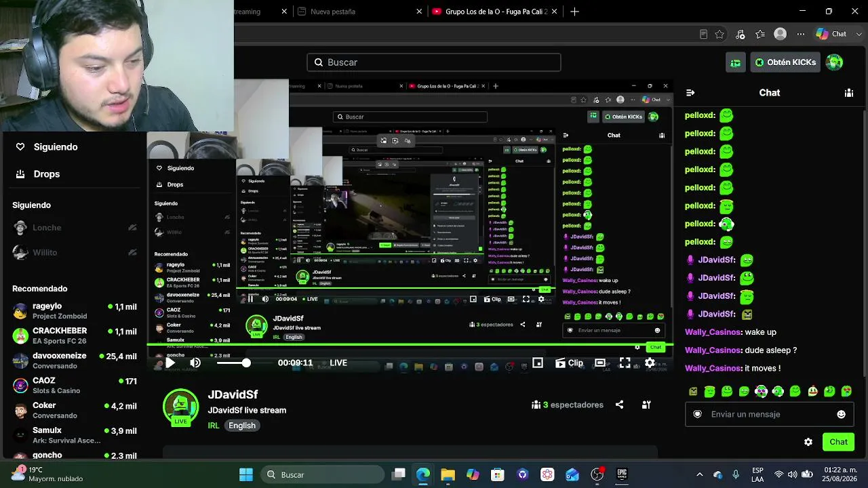Open video player settings gear

point(650,363)
